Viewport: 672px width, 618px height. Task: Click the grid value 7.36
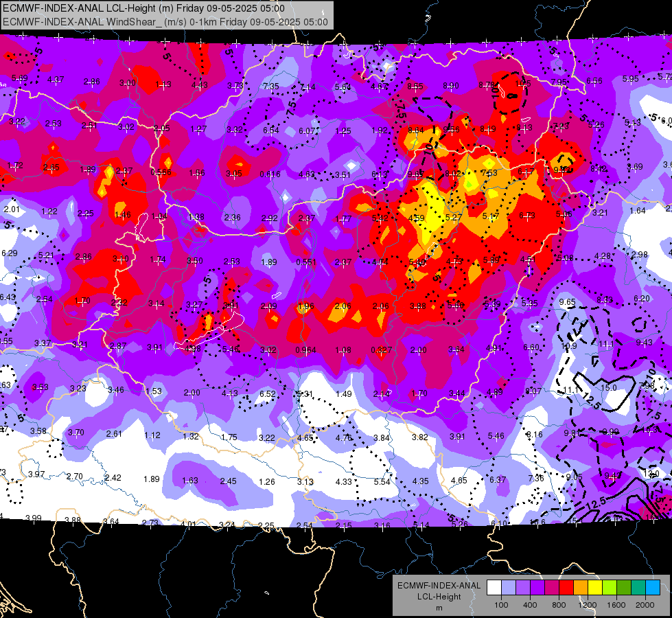tap(536, 478)
